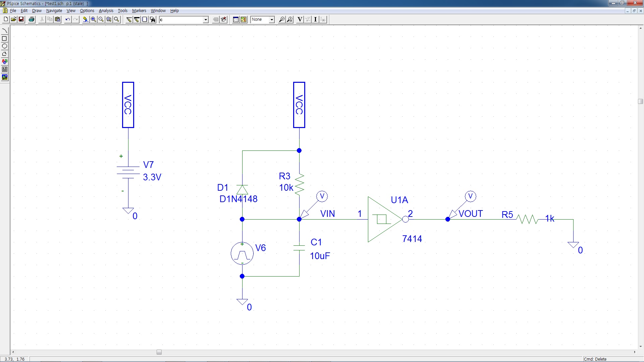This screenshot has width=644, height=362.
Task: Open the Tools menu
Action: [x=123, y=11]
